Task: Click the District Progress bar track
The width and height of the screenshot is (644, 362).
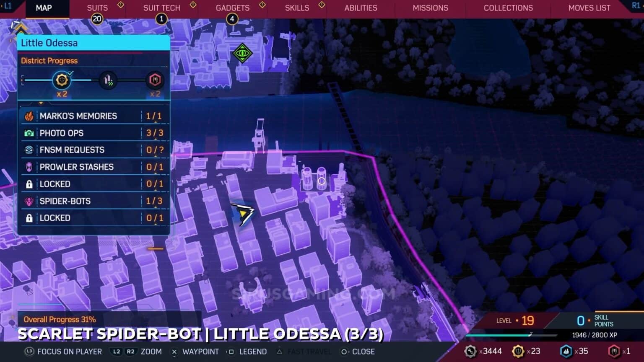Action: (92, 80)
